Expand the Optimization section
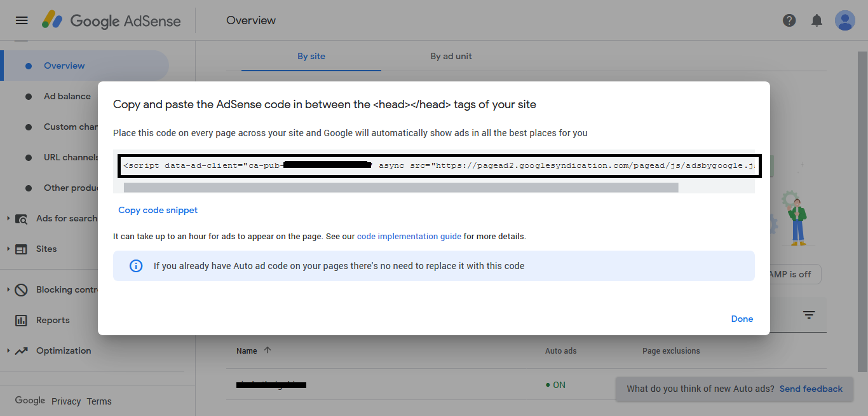 click(x=8, y=351)
